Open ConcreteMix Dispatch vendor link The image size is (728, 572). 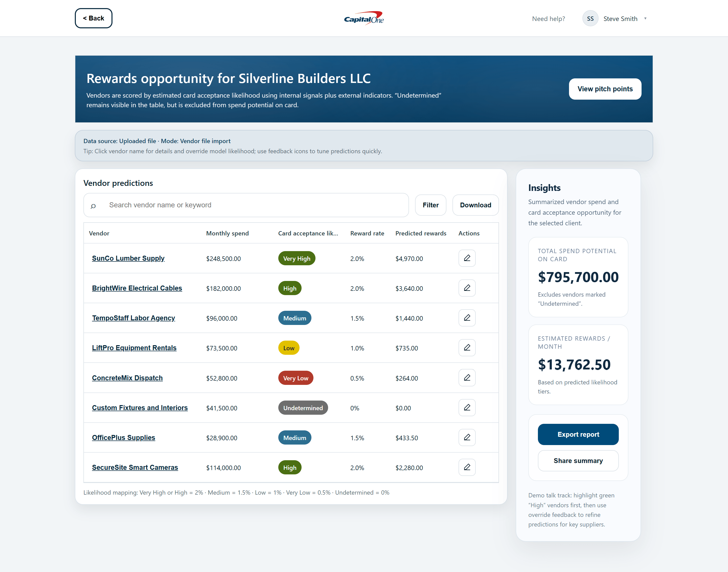click(127, 378)
